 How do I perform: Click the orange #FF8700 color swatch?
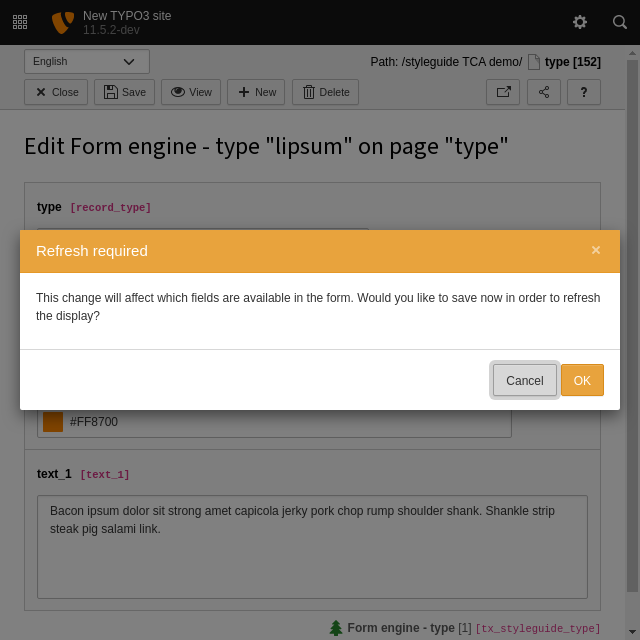[53, 422]
